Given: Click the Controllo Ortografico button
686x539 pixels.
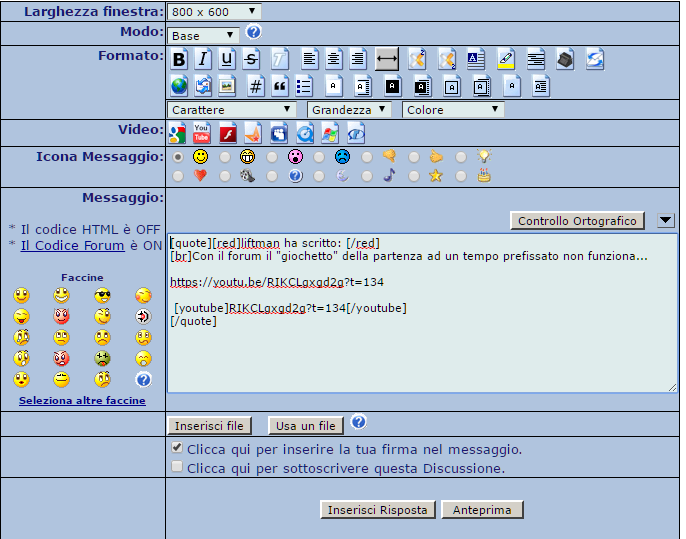Looking at the screenshot, I should pyautogui.click(x=578, y=221).
